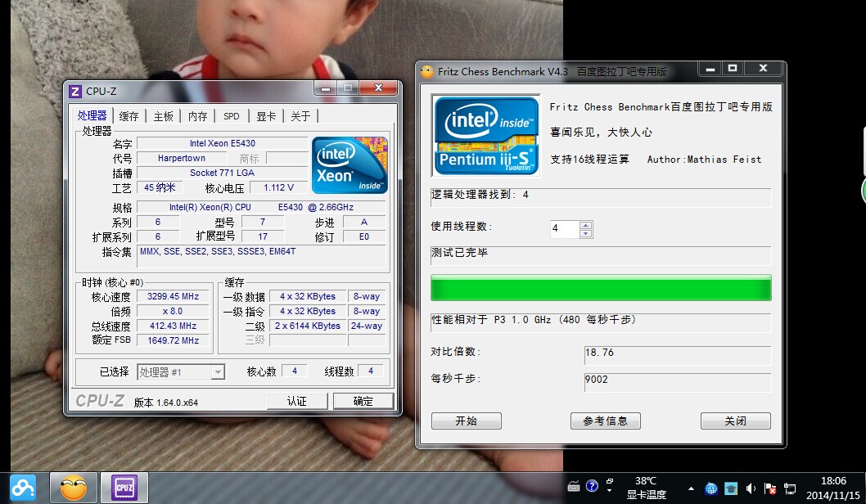866x504 pixels.
Task: Click the 修订 value "E0"
Action: click(x=364, y=236)
